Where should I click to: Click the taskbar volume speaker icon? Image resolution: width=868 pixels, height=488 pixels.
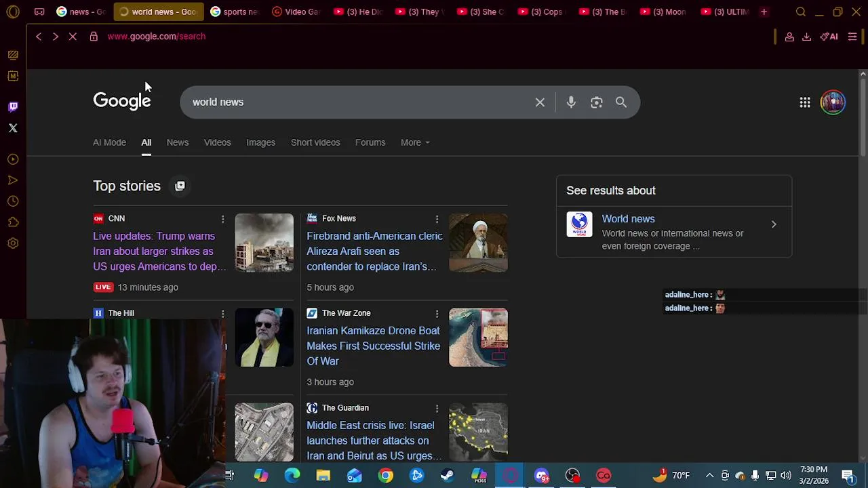point(786,476)
